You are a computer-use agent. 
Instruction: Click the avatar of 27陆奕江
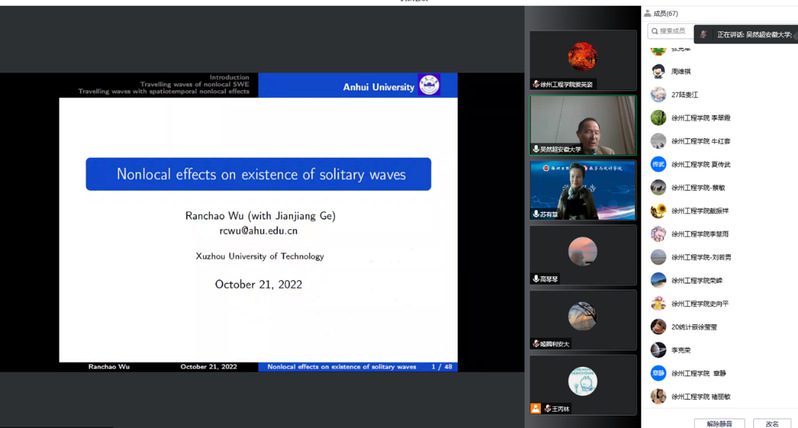coord(658,95)
